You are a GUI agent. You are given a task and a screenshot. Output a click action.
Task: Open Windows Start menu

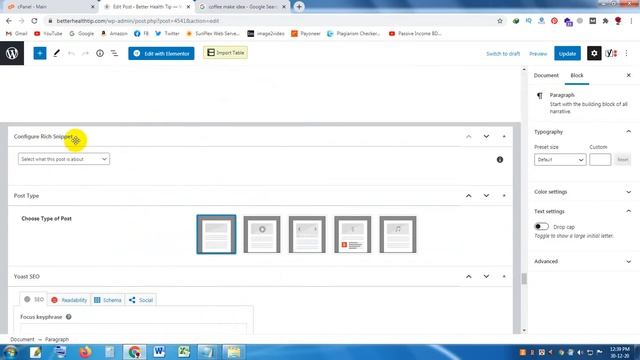[10, 352]
